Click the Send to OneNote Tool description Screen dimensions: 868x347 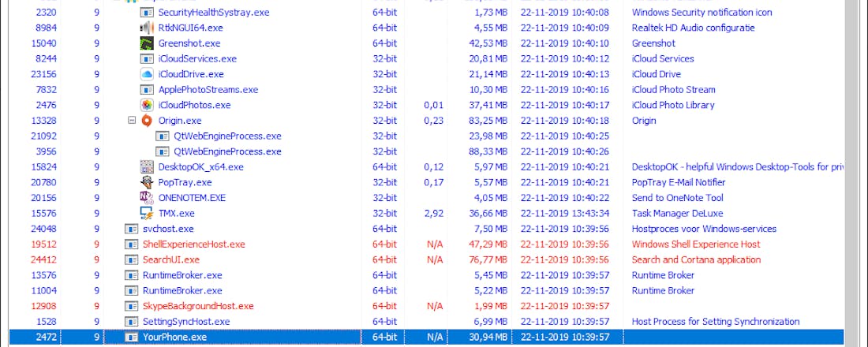[x=678, y=198]
